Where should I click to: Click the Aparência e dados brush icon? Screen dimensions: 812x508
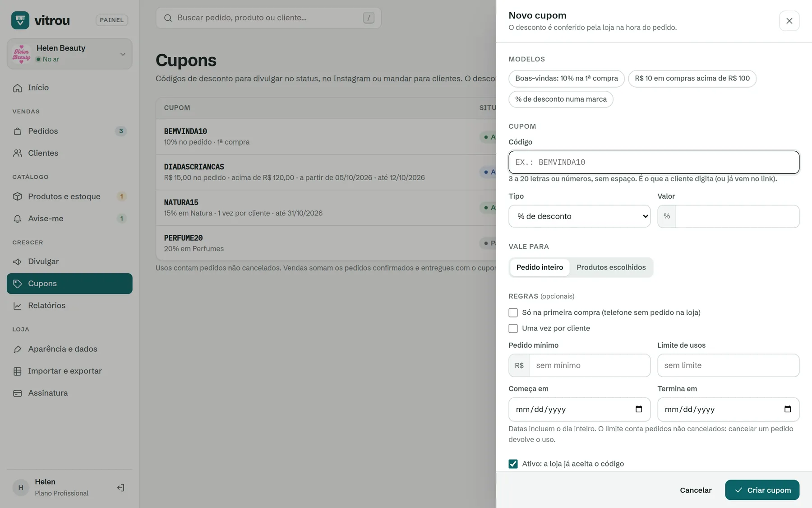(x=18, y=349)
